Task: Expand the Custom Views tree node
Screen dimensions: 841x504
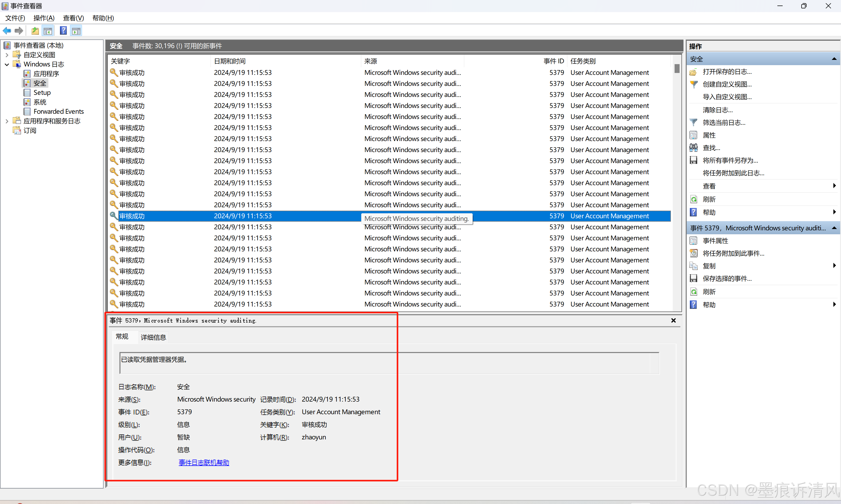Action: coord(7,55)
